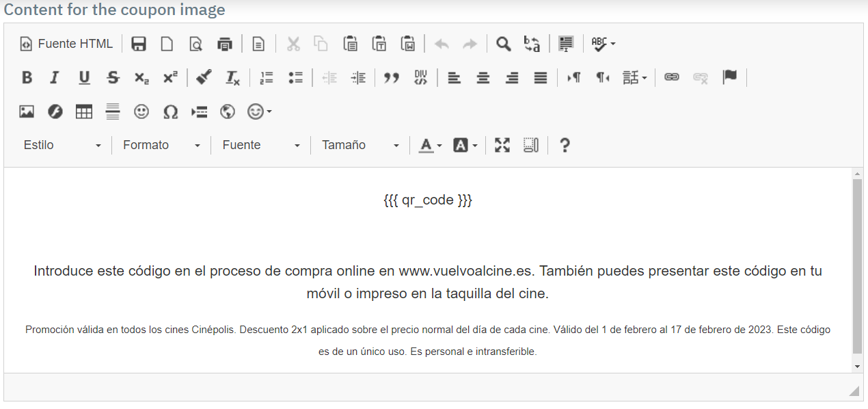Click the editor scrollbar down arrow
Screen dimensions: 868x409
click(858, 367)
